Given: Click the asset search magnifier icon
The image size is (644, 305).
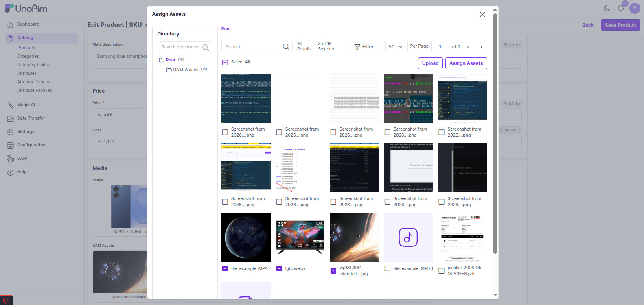Looking at the screenshot, I should (x=286, y=47).
